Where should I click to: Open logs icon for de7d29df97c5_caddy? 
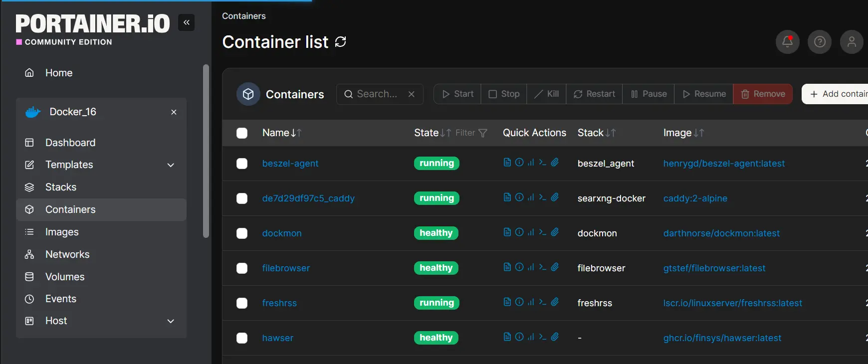tap(507, 197)
